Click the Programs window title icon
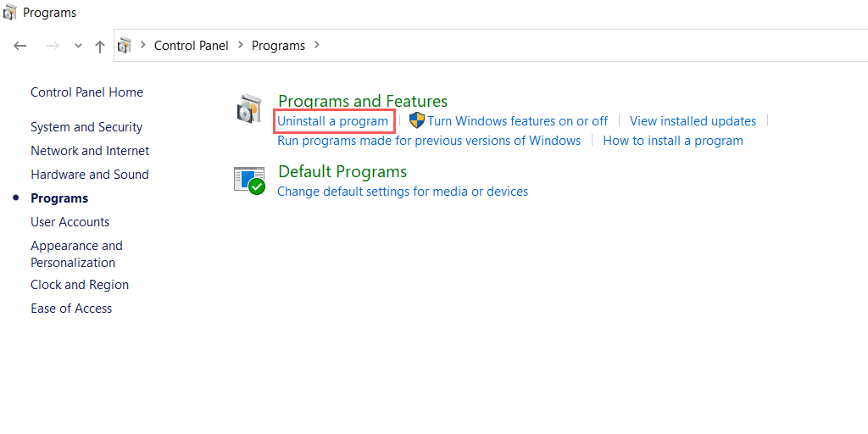Image resolution: width=868 pixels, height=434 pixels. (x=10, y=13)
